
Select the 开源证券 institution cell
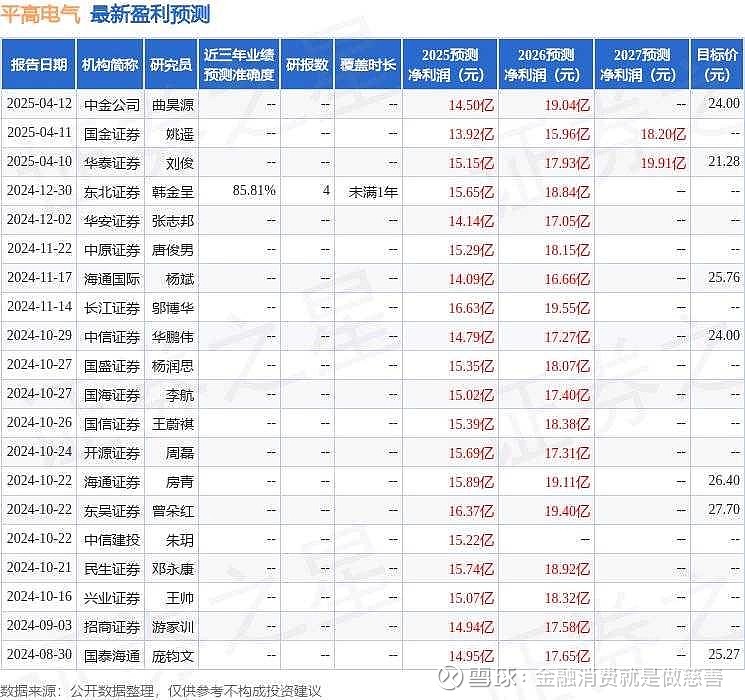[x=112, y=453]
